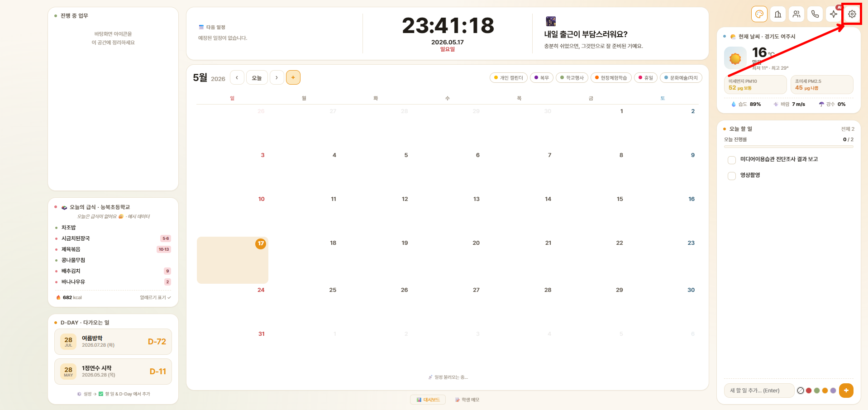This screenshot has height=410, width=868.
Task: Open the theme palette icon
Action: (759, 14)
